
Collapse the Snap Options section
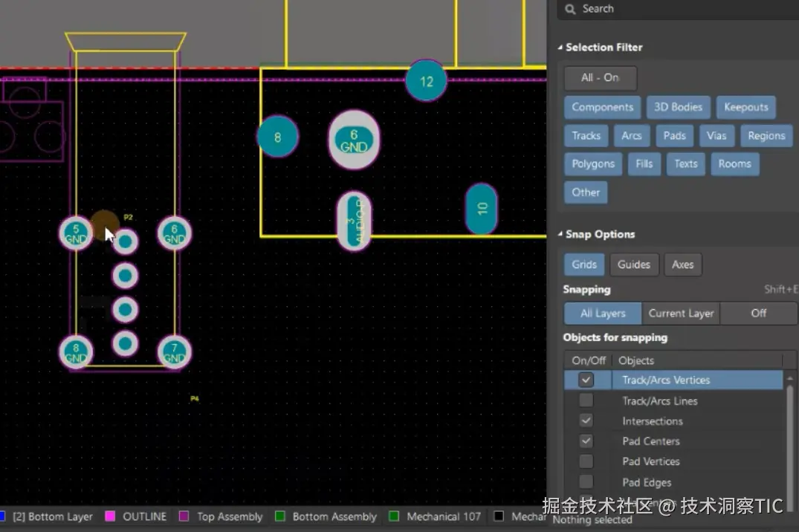560,234
